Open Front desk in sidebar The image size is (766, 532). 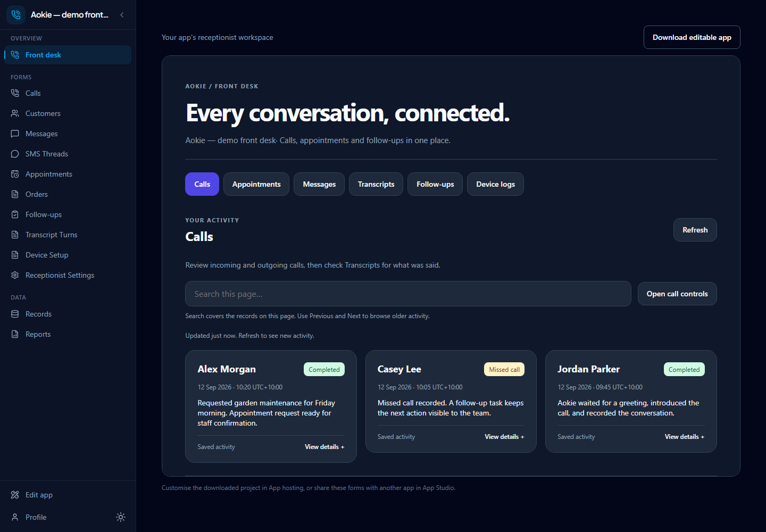68,55
